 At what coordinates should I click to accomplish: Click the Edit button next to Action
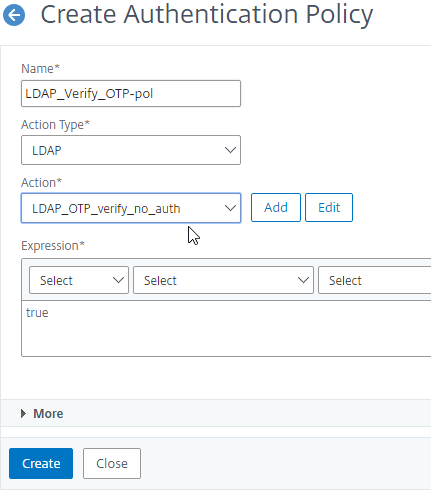tap(329, 207)
